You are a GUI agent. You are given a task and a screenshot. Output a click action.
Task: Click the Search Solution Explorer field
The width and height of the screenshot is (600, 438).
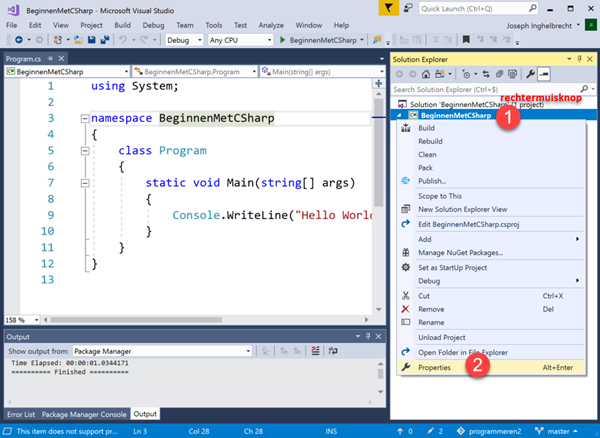click(493, 89)
